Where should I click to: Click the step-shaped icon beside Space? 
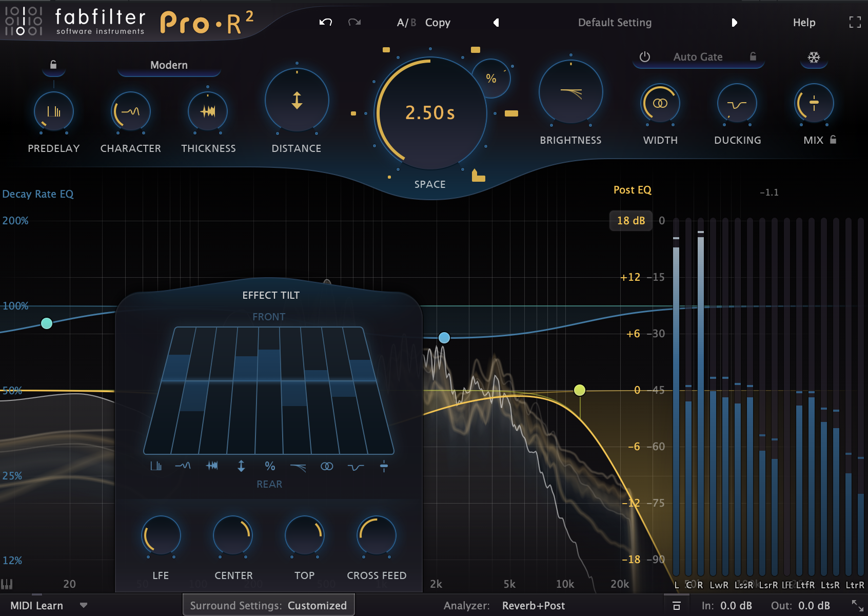(x=478, y=176)
